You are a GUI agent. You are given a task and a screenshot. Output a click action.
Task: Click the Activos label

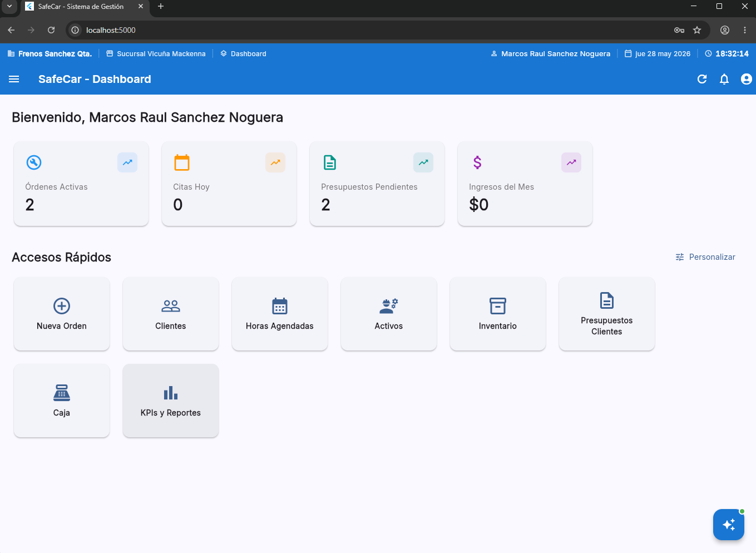389,326
